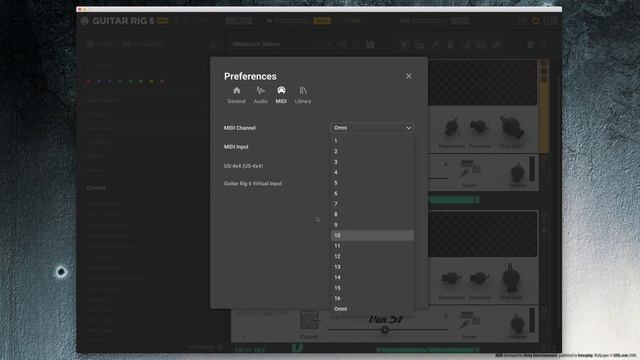Click the lower amp Resonance knob
Image resolution: width=640 pixels, height=360 pixels.
click(x=451, y=279)
